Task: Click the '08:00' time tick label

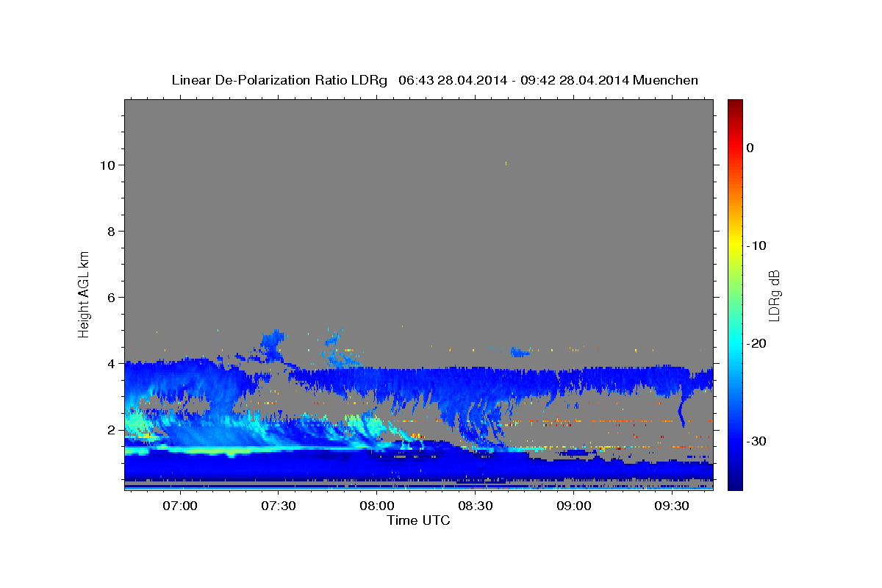Action: (377, 506)
